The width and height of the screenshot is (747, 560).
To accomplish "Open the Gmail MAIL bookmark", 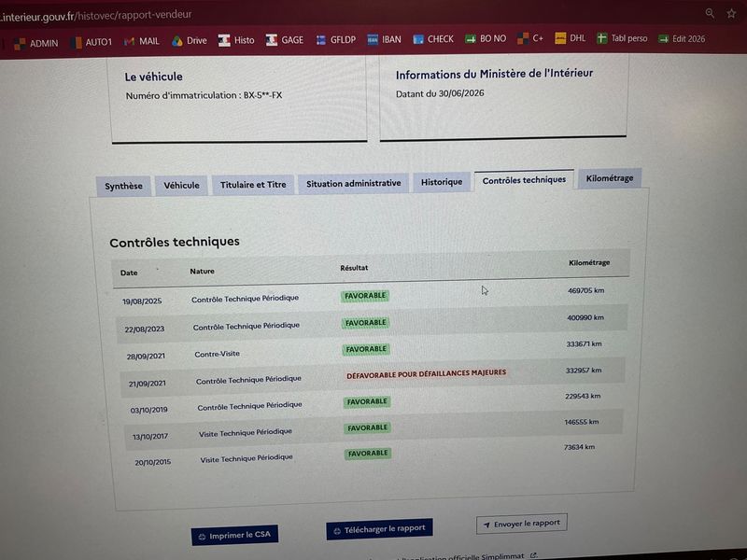I will pos(142,41).
